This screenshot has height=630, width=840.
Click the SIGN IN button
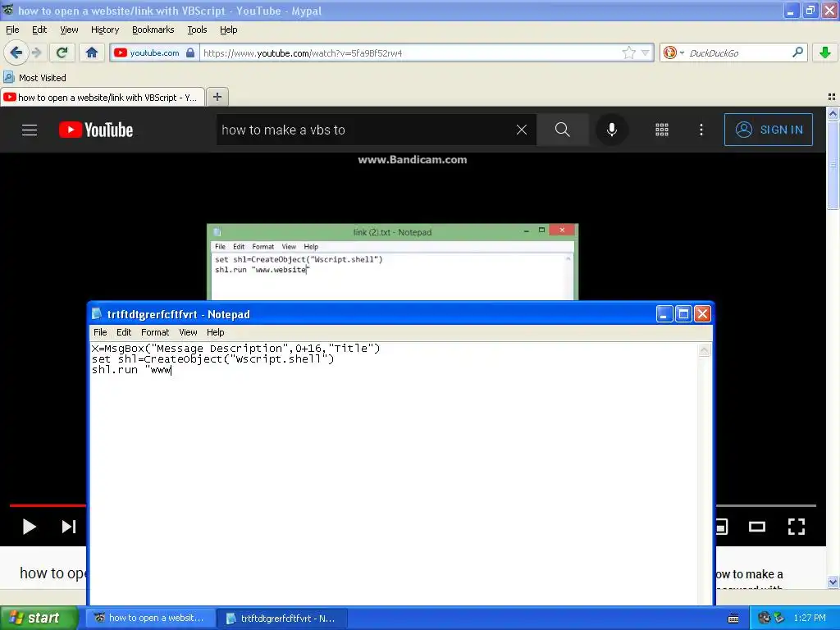[768, 130]
